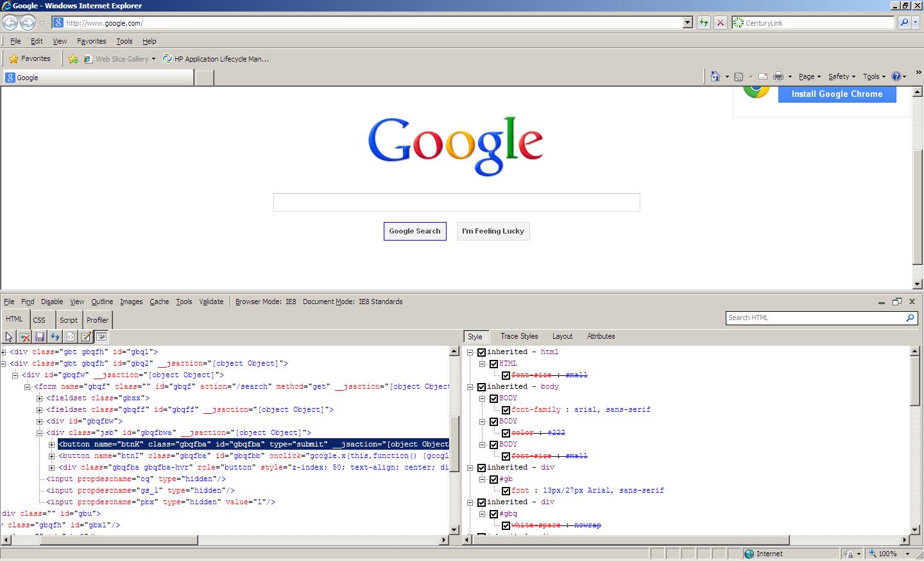Image resolution: width=924 pixels, height=562 pixels.
Task: Click the element source with style icon
Action: (71, 337)
